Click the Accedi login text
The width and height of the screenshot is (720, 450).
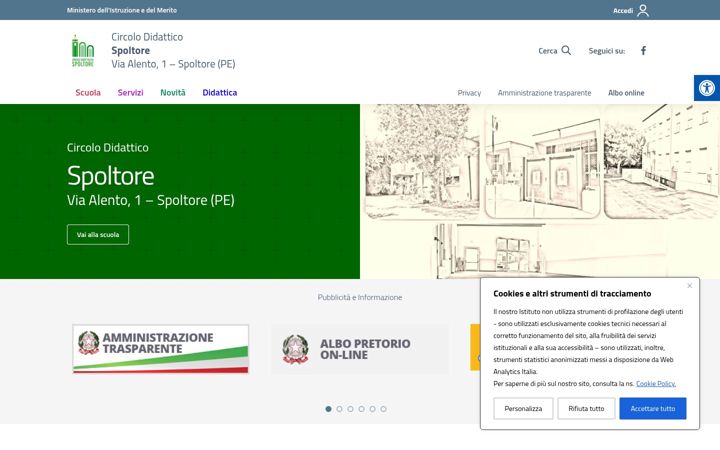(623, 11)
